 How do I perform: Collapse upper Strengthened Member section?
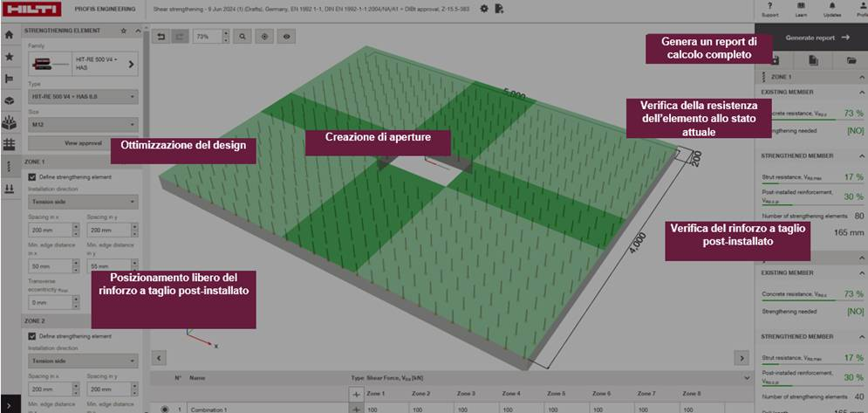(x=861, y=155)
